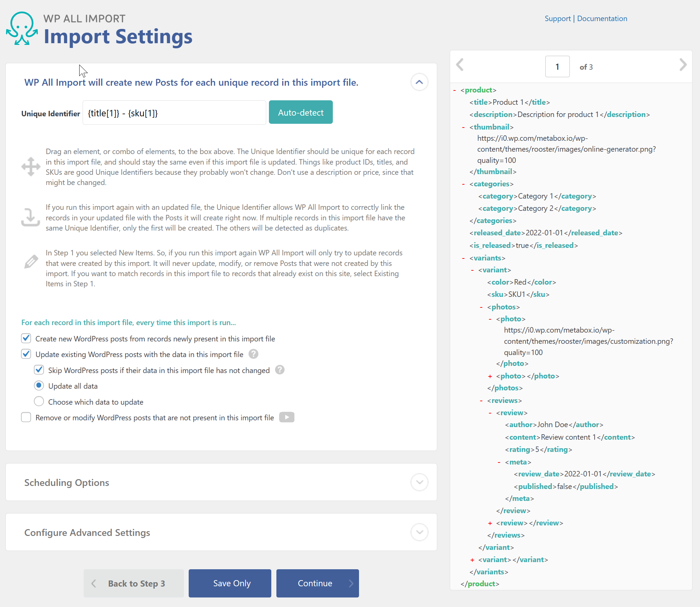Collapse the product root XML node
This screenshot has height=607, width=700.
pyautogui.click(x=455, y=90)
